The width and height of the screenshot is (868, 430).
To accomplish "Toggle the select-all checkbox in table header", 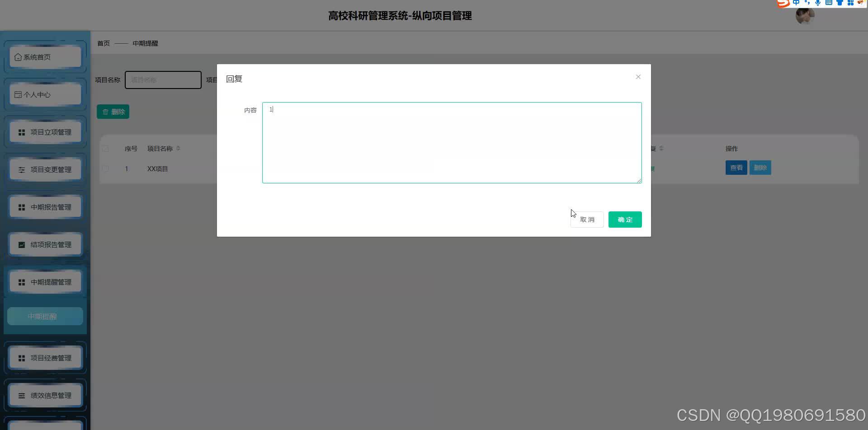I will (x=105, y=148).
